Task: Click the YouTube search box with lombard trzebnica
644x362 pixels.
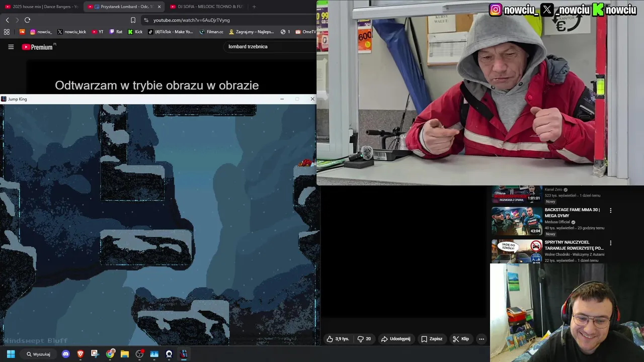Action: pyautogui.click(x=271, y=47)
